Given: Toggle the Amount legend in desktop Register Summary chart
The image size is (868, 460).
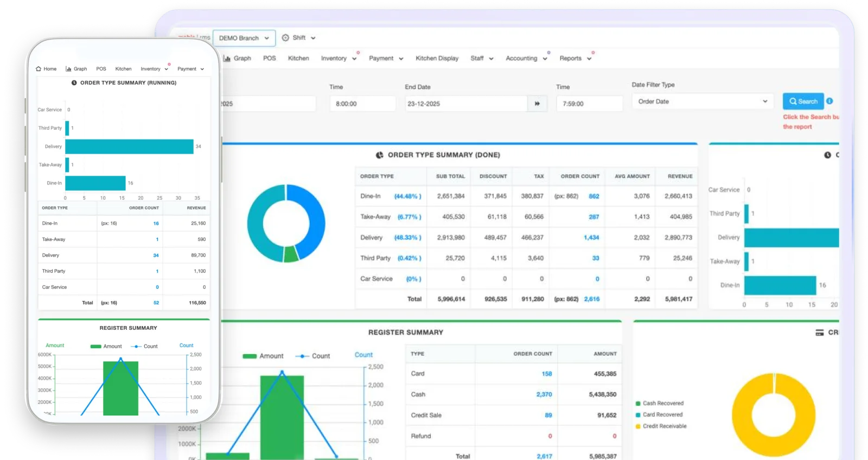Looking at the screenshot, I should tap(263, 356).
